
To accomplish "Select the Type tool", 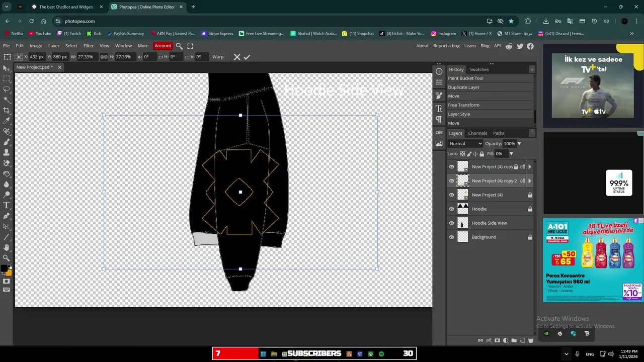I will pyautogui.click(x=7, y=206).
